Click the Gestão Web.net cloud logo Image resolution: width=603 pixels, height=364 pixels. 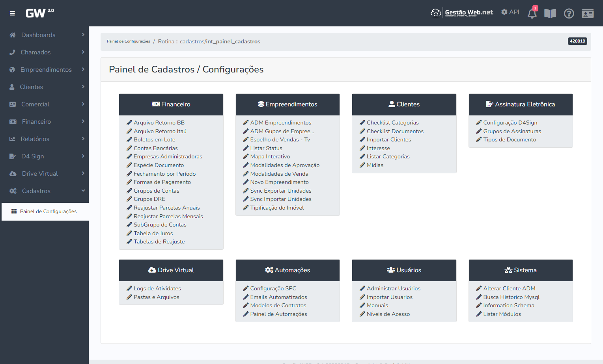click(462, 13)
